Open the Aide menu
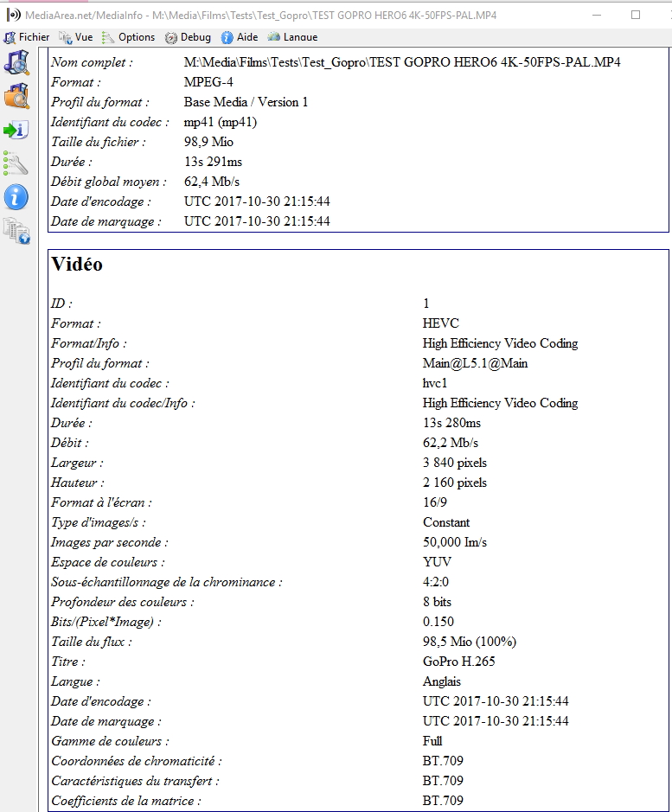Screen dimensions: 672x812 click(x=240, y=37)
